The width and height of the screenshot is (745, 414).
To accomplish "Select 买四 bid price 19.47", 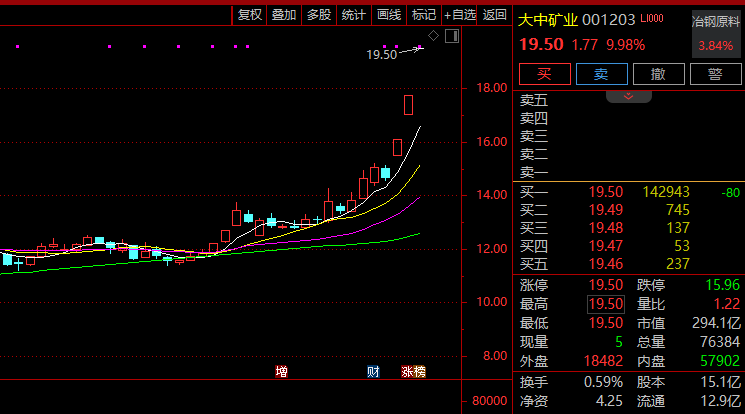I will (x=606, y=246).
